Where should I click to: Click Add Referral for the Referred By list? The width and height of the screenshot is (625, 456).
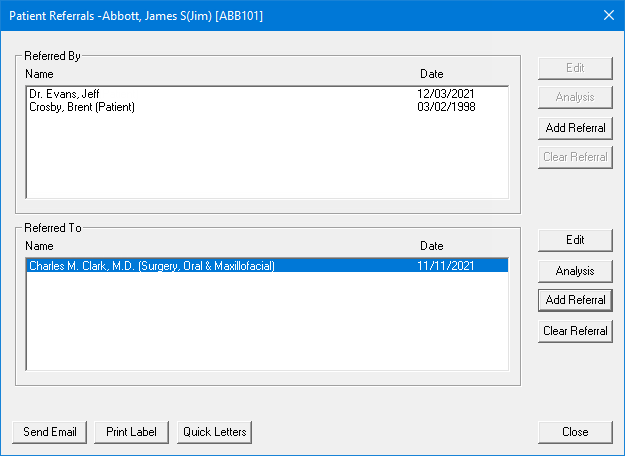[x=574, y=128]
